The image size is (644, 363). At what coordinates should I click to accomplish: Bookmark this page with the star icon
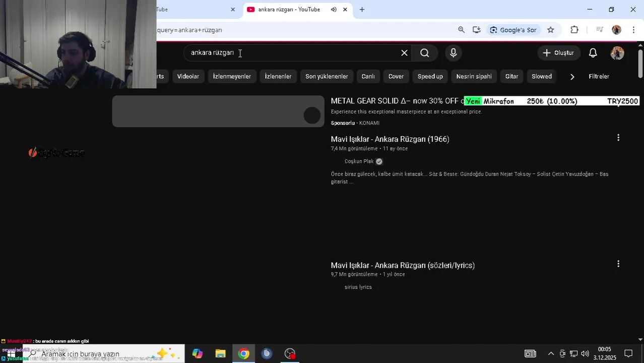point(551,30)
